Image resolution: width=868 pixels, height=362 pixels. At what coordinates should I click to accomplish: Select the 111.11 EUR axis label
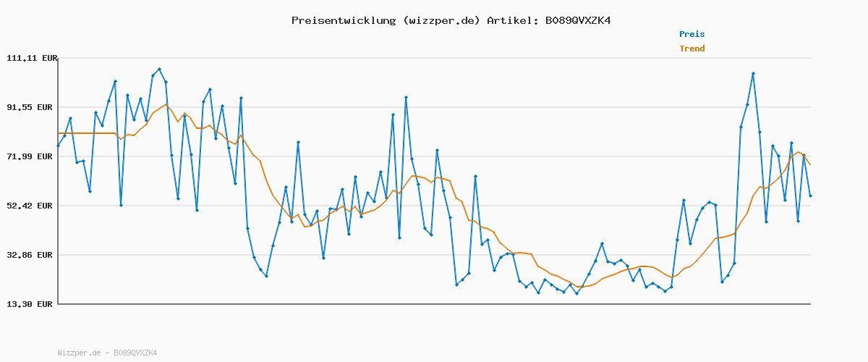click(31, 58)
